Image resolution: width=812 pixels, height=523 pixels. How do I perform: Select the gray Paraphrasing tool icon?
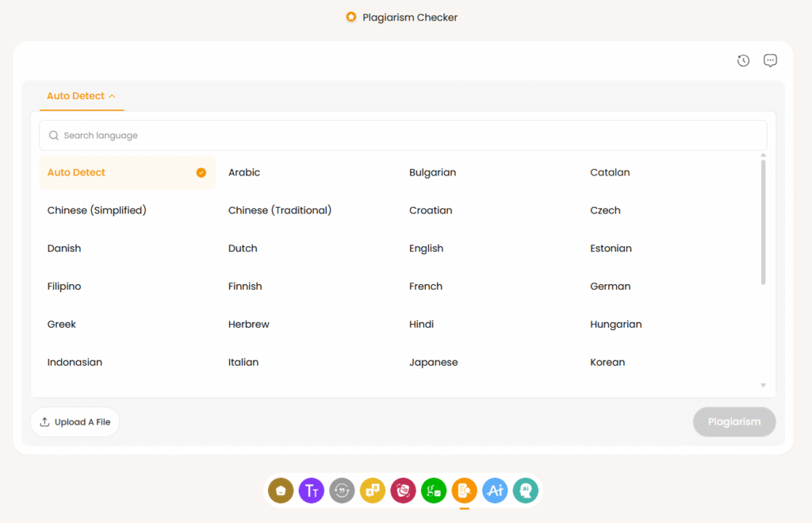click(x=342, y=490)
